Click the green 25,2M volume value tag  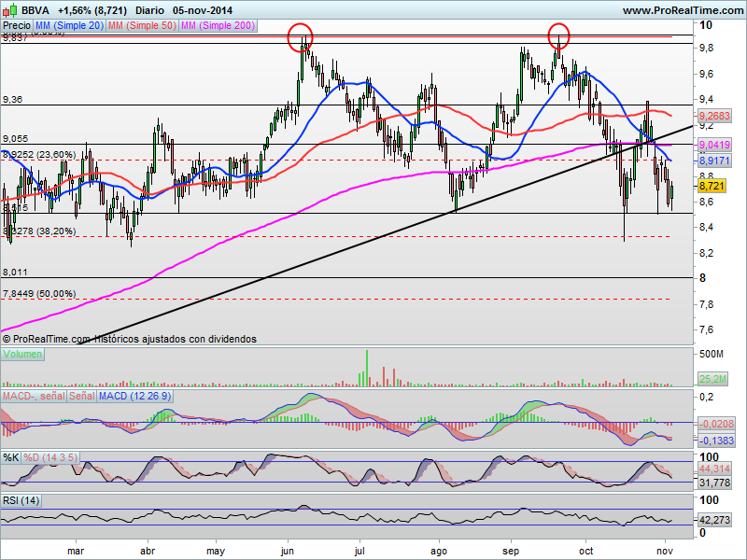pyautogui.click(x=712, y=380)
